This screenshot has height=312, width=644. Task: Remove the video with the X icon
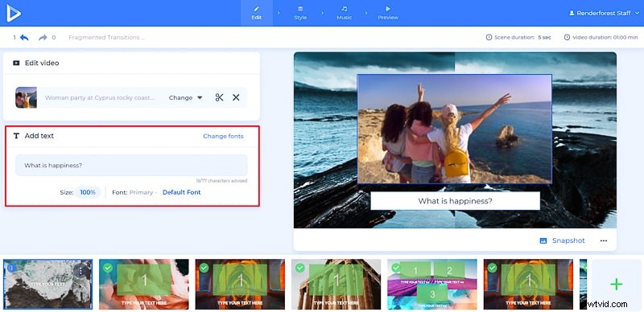tap(236, 98)
